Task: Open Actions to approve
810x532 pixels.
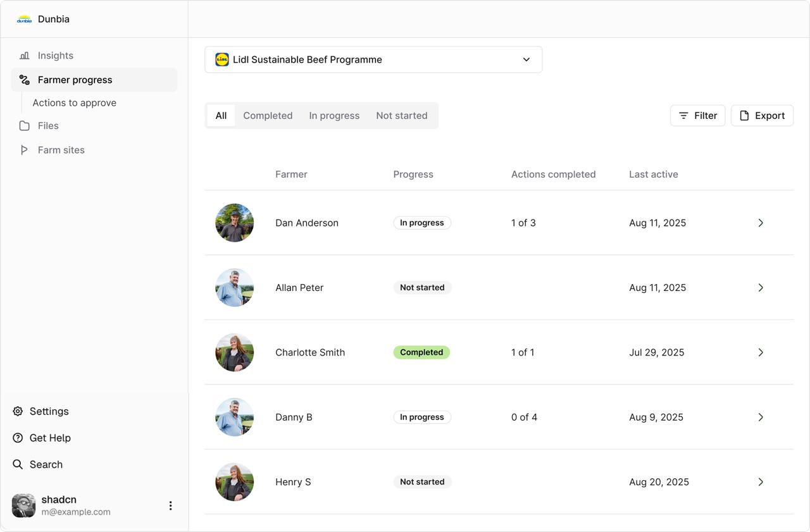Action: coord(74,102)
